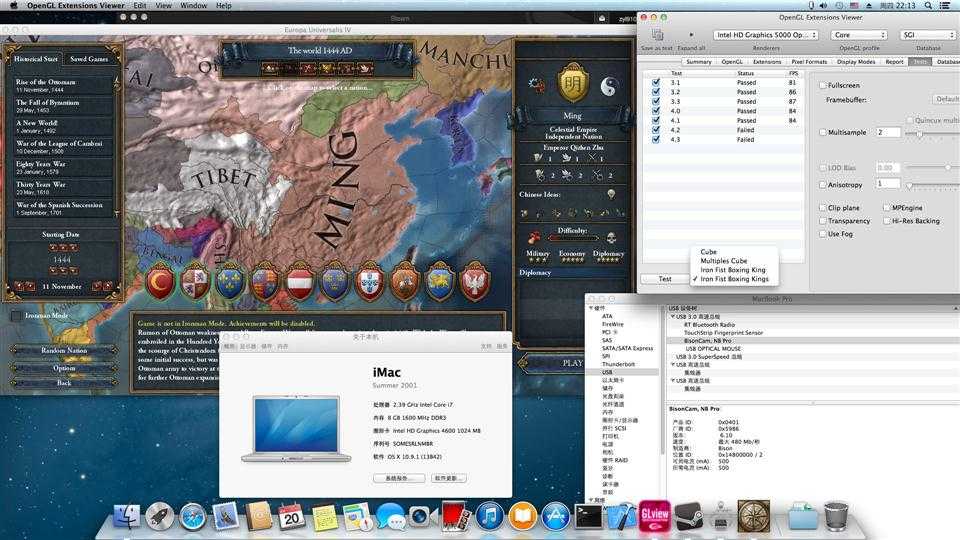This screenshot has height=540, width=960.
Task: Open the Notes icon in the Dock
Action: point(324,517)
